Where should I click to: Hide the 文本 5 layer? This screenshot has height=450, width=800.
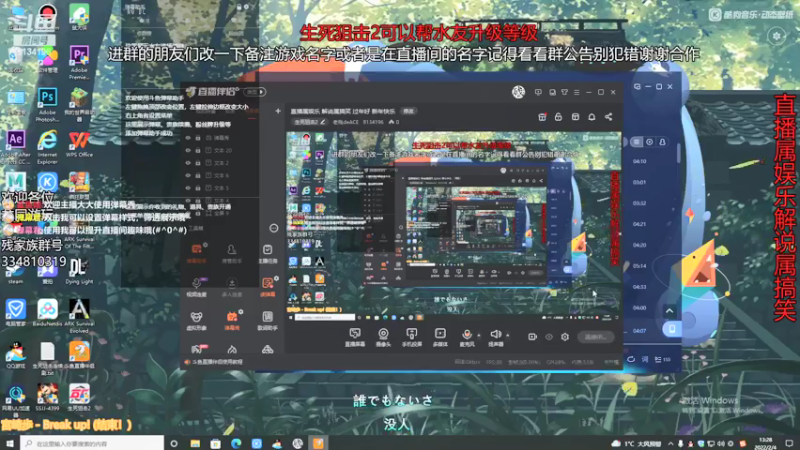tap(188, 188)
